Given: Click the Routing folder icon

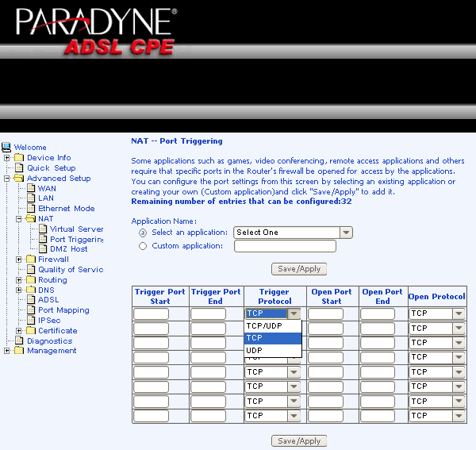Looking at the screenshot, I should pyautogui.click(x=31, y=279).
